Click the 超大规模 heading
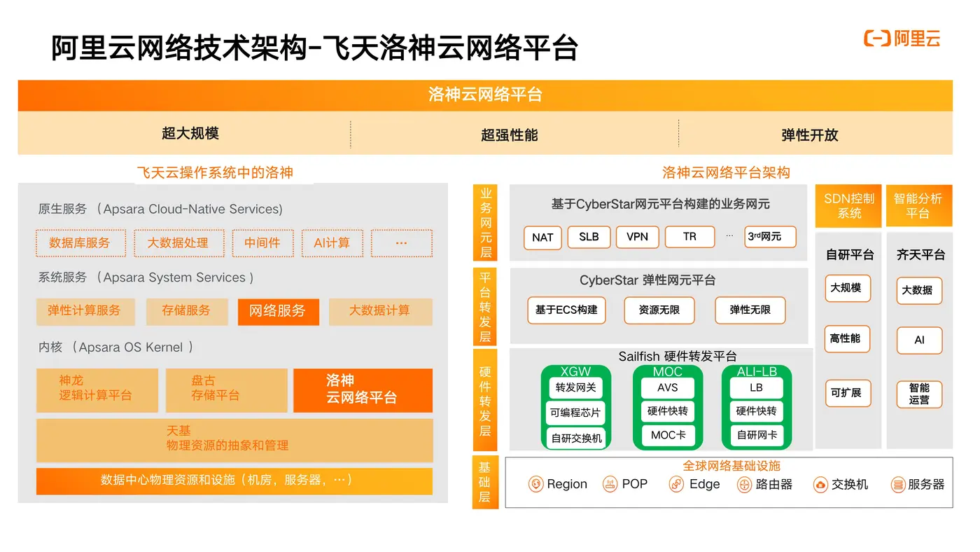The height and width of the screenshot is (552, 980). coord(190,133)
